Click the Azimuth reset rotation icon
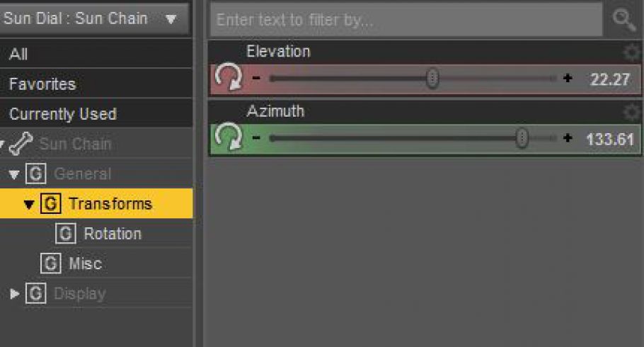 [x=228, y=137]
